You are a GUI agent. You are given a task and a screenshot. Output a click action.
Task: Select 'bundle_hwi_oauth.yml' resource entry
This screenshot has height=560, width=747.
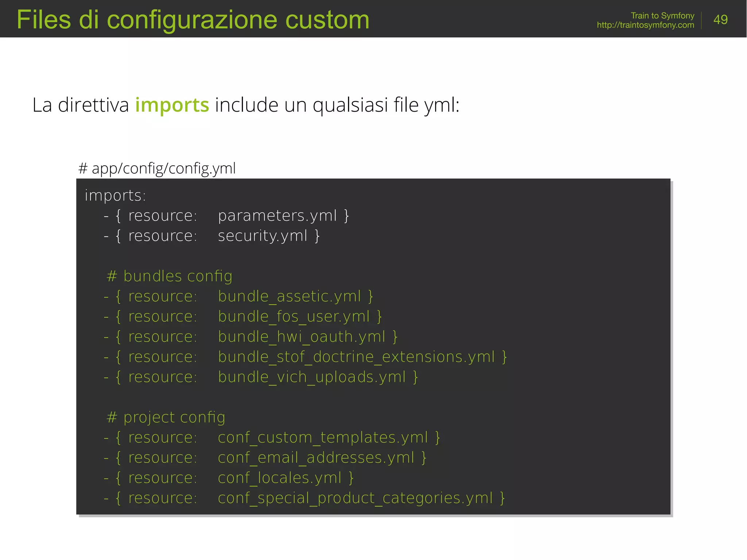coord(251,336)
